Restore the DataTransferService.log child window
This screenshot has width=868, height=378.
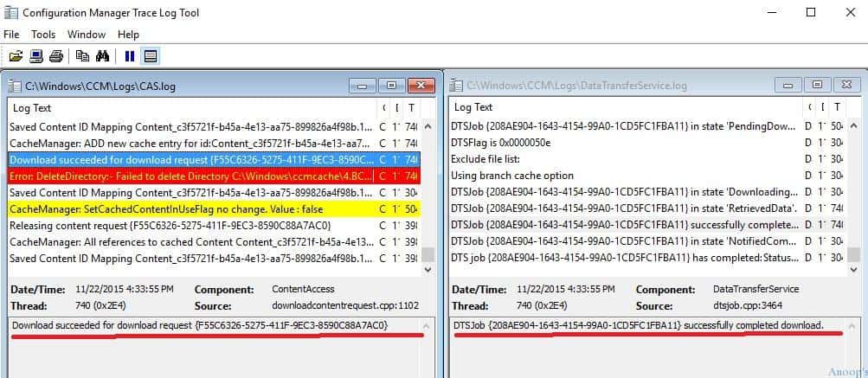click(x=817, y=85)
